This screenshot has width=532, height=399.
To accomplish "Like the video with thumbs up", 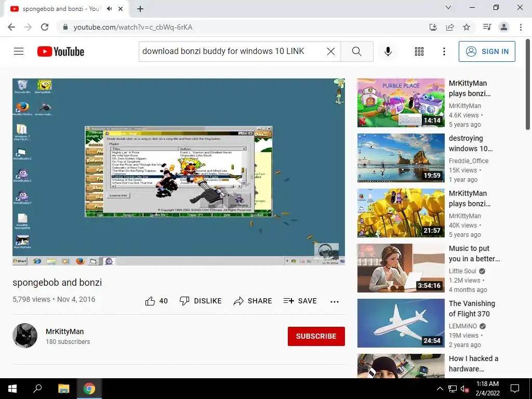I will [x=156, y=301].
